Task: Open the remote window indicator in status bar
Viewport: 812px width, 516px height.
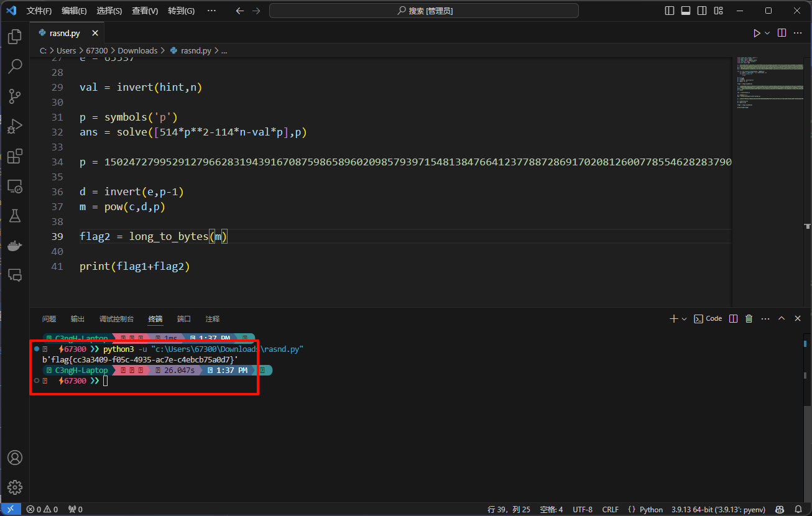Action: [x=11, y=509]
